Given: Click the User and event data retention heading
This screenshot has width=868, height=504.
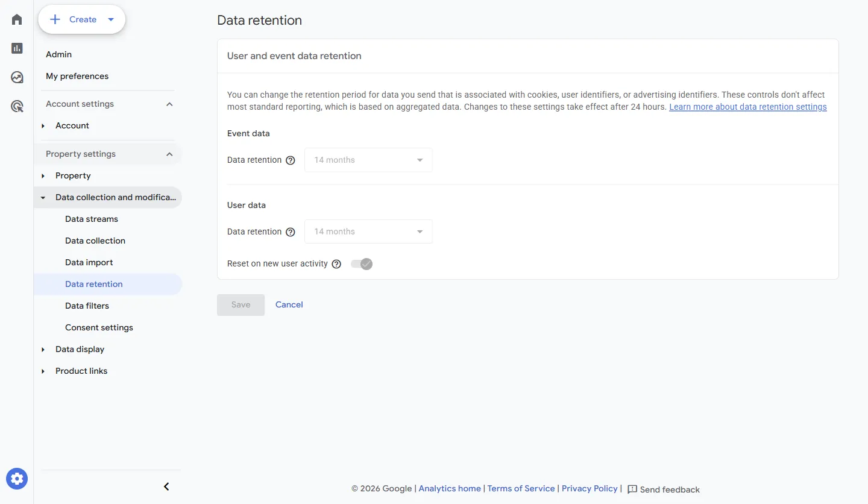Looking at the screenshot, I should pyautogui.click(x=294, y=56).
